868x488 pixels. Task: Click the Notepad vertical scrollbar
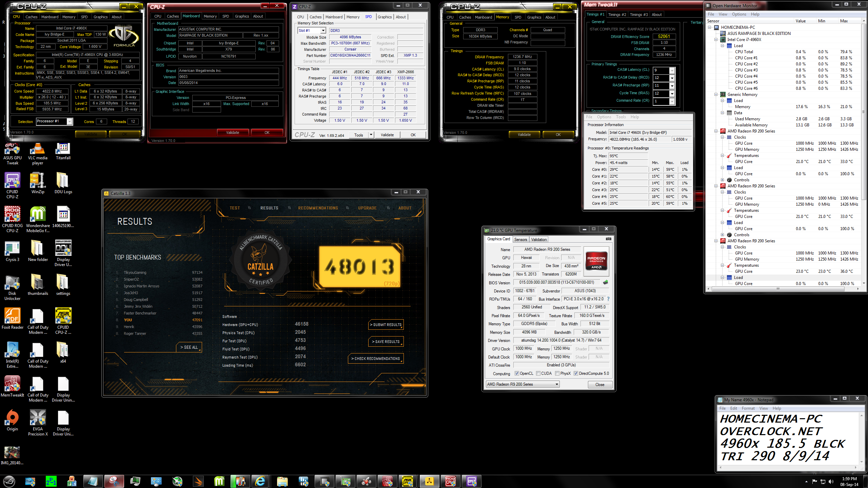click(862, 439)
